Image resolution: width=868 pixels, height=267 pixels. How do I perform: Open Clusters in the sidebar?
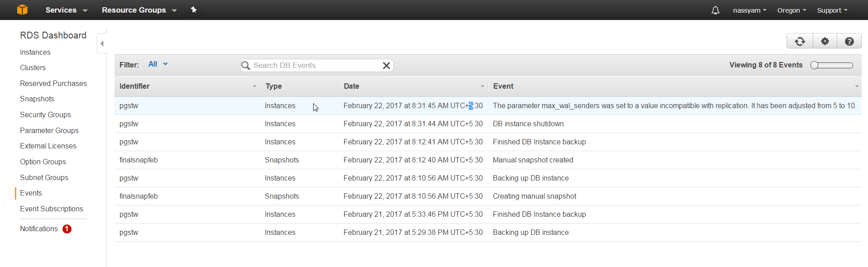pos(33,68)
